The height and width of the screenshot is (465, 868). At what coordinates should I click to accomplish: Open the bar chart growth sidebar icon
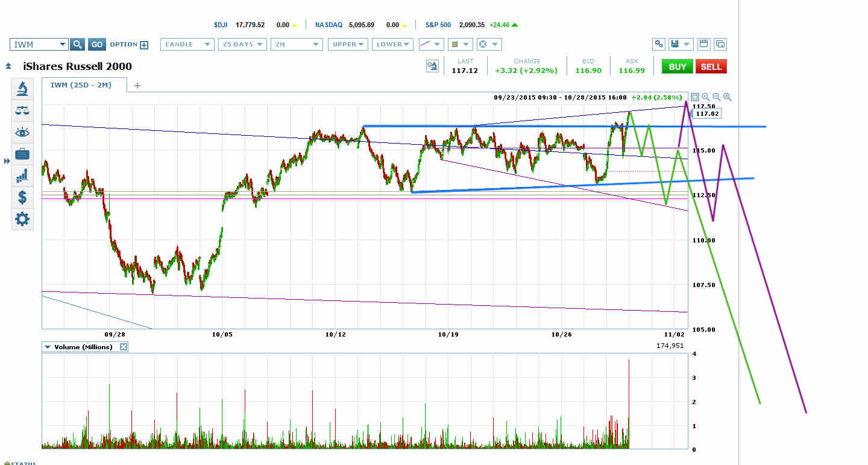(x=22, y=176)
